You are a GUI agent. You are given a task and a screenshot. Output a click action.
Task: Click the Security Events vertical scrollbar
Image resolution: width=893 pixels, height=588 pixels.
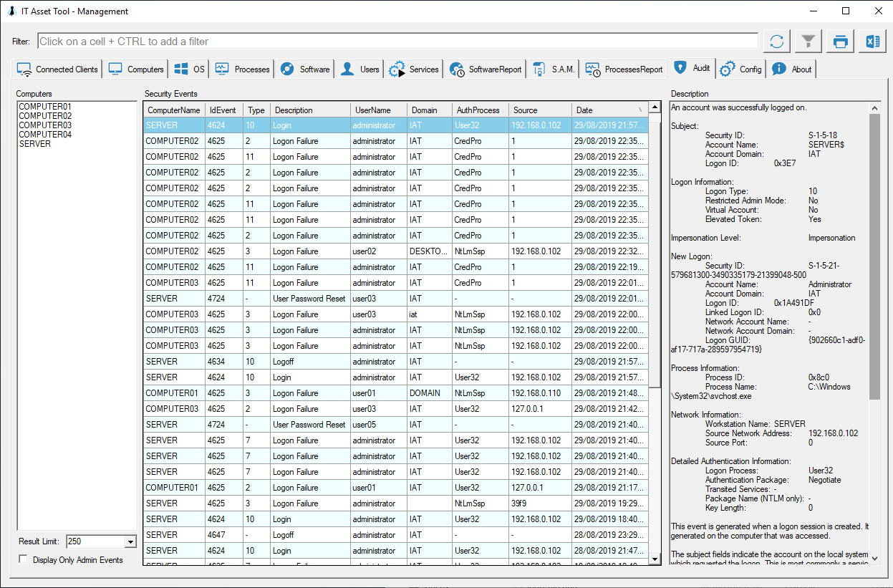(655, 251)
